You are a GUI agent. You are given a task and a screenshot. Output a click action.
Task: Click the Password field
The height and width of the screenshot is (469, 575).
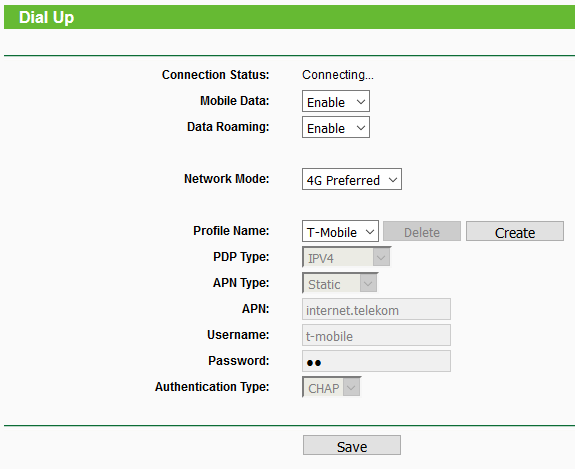(376, 361)
